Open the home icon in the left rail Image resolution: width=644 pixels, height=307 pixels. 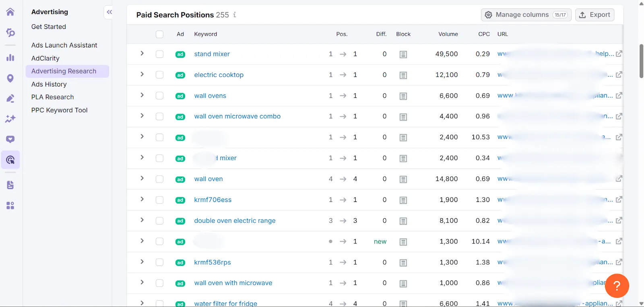pyautogui.click(x=10, y=12)
